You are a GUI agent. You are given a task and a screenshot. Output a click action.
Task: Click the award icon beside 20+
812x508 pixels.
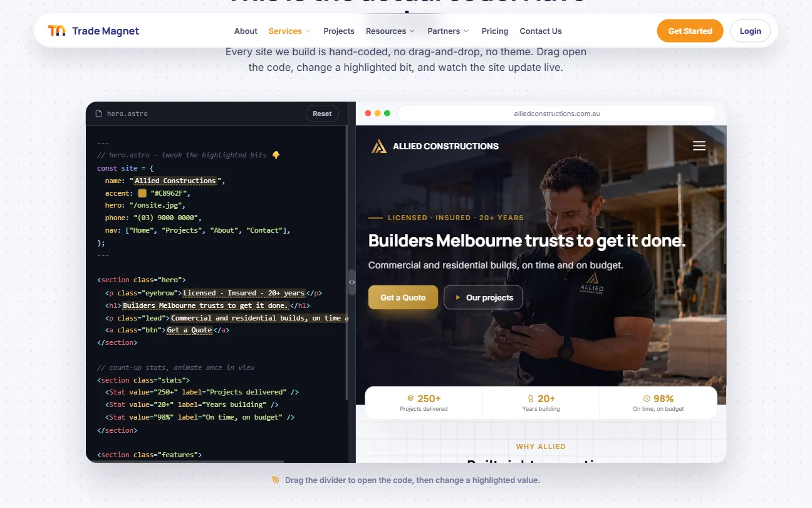pos(530,398)
